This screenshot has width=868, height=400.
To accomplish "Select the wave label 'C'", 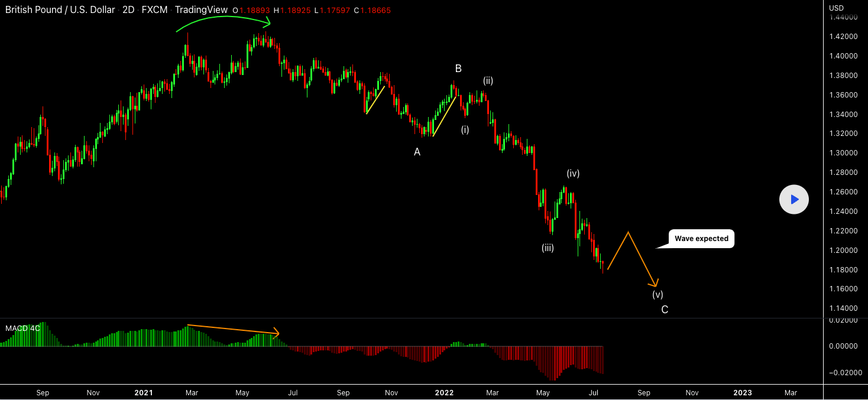I will pyautogui.click(x=665, y=310).
